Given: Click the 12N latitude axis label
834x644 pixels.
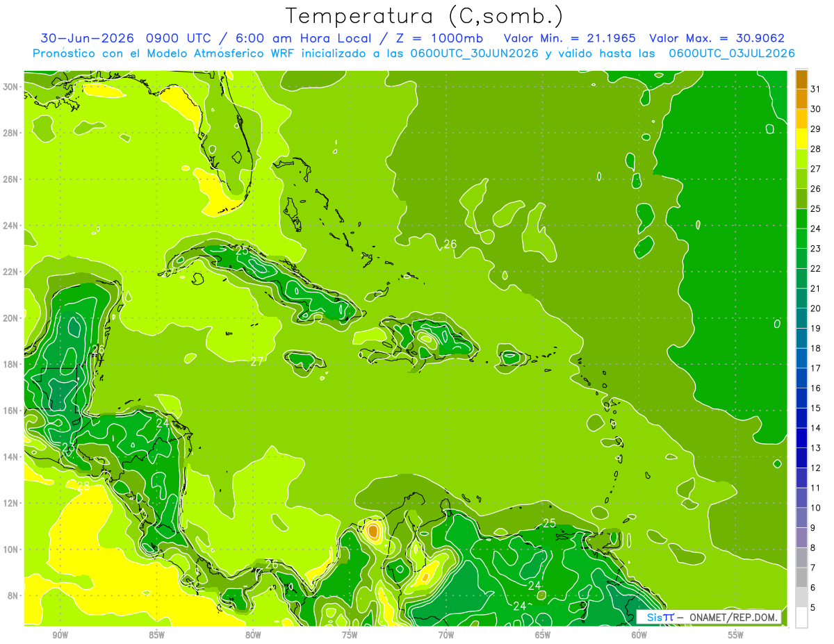Looking at the screenshot, I should tap(12, 503).
